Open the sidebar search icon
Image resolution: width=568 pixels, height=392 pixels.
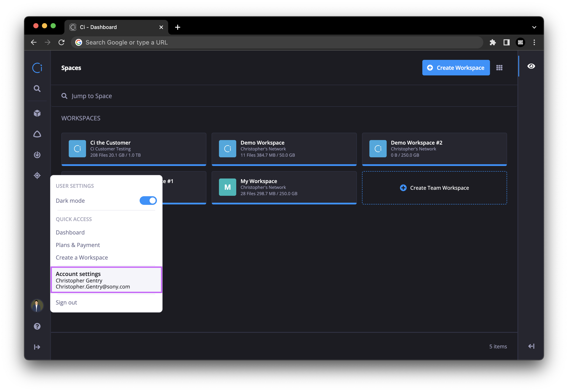pos(37,88)
